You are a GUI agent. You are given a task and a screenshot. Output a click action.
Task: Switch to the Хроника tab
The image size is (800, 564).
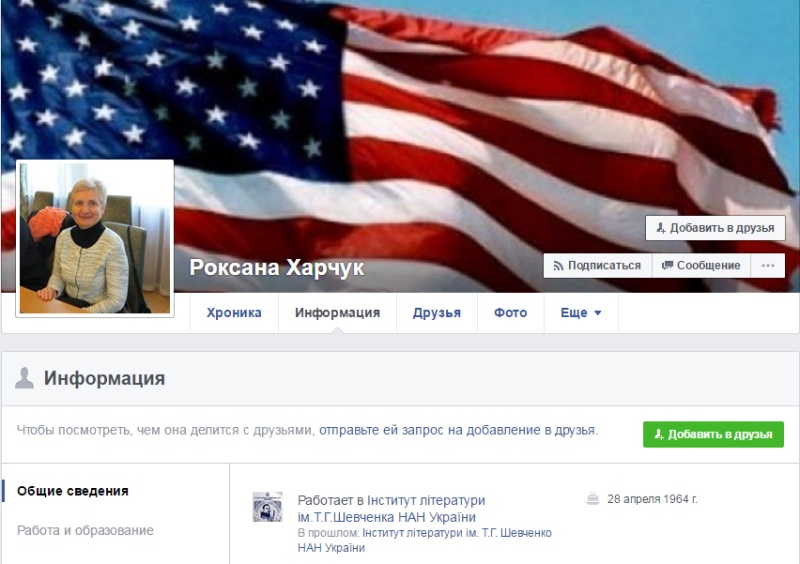(234, 313)
